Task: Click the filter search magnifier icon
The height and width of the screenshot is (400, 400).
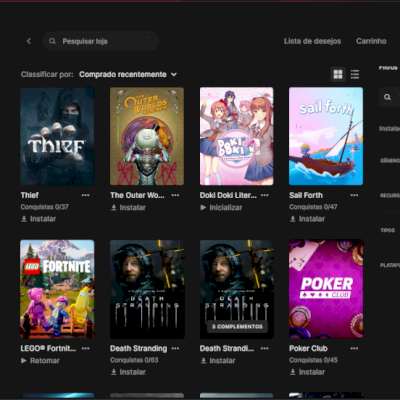Action: coord(387,97)
